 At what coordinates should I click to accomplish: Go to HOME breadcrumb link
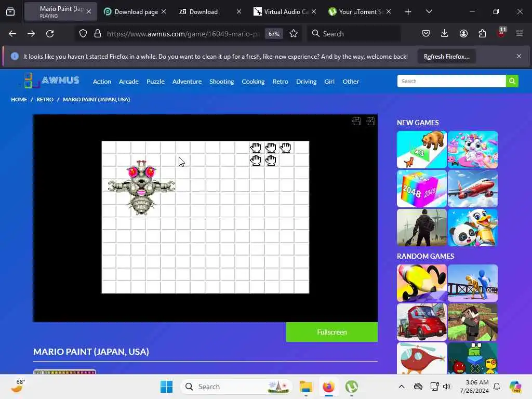click(x=19, y=99)
